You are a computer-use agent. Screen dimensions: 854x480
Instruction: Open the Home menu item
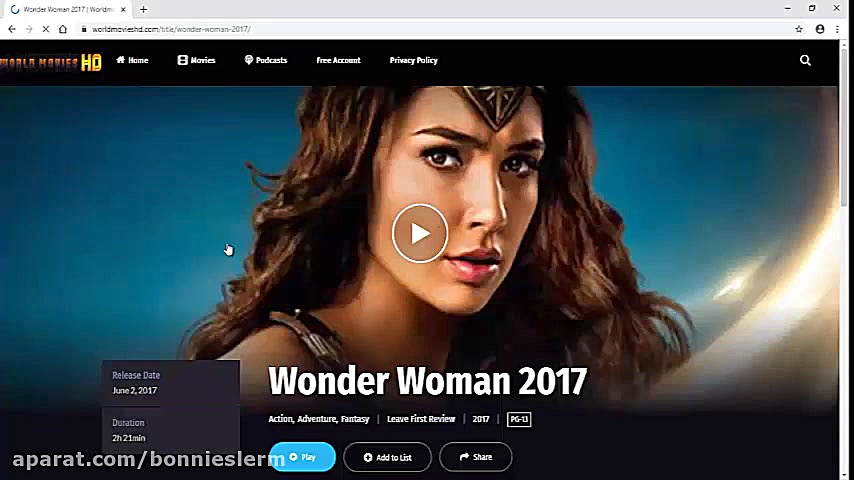[132, 60]
